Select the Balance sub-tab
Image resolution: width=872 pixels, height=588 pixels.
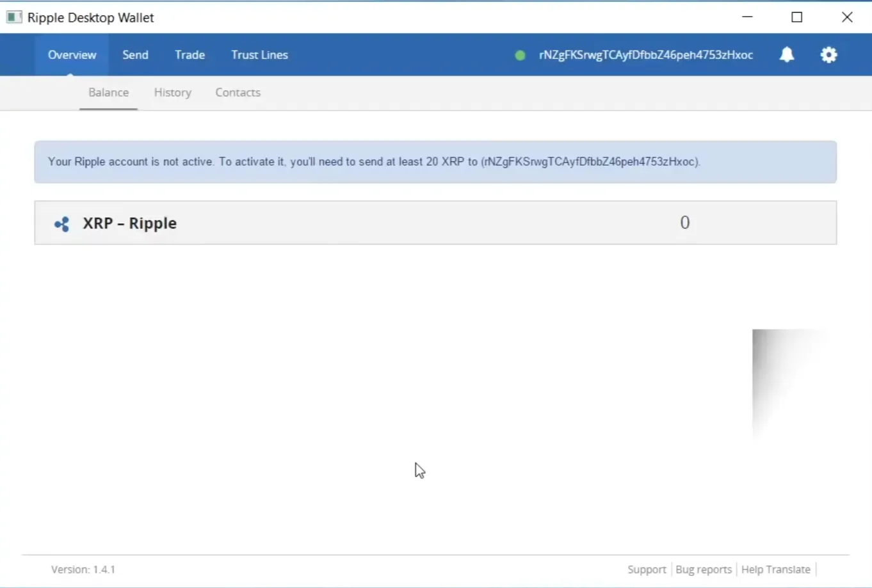pyautogui.click(x=109, y=93)
